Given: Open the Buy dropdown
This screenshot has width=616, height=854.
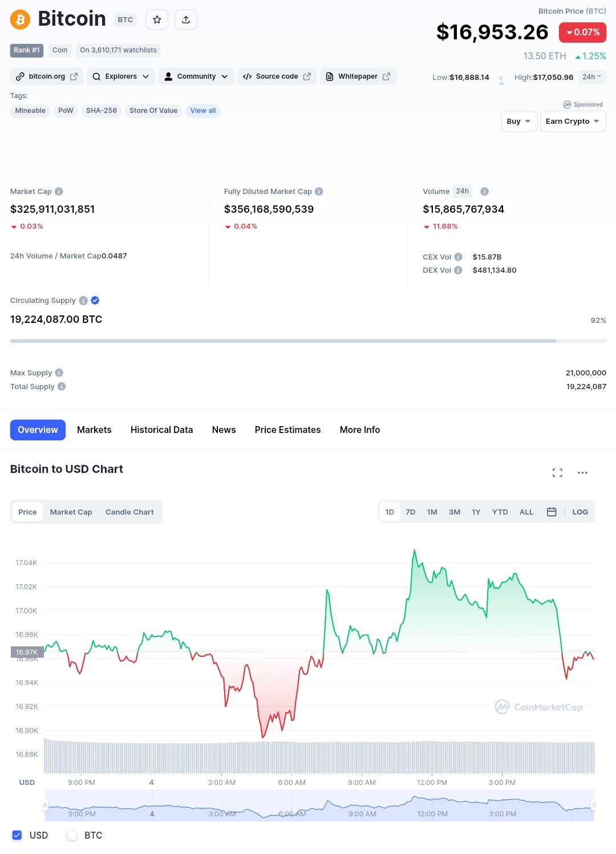Looking at the screenshot, I should 519,122.
